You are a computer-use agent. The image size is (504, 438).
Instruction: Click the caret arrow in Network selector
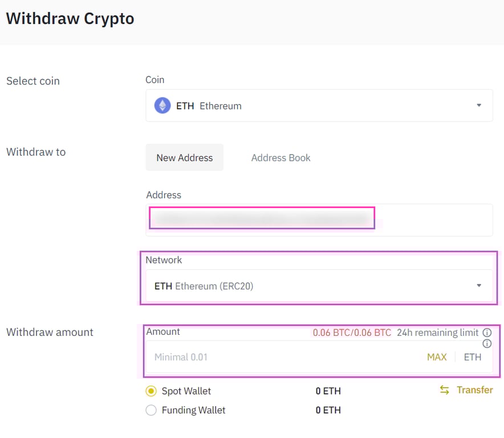point(479,286)
